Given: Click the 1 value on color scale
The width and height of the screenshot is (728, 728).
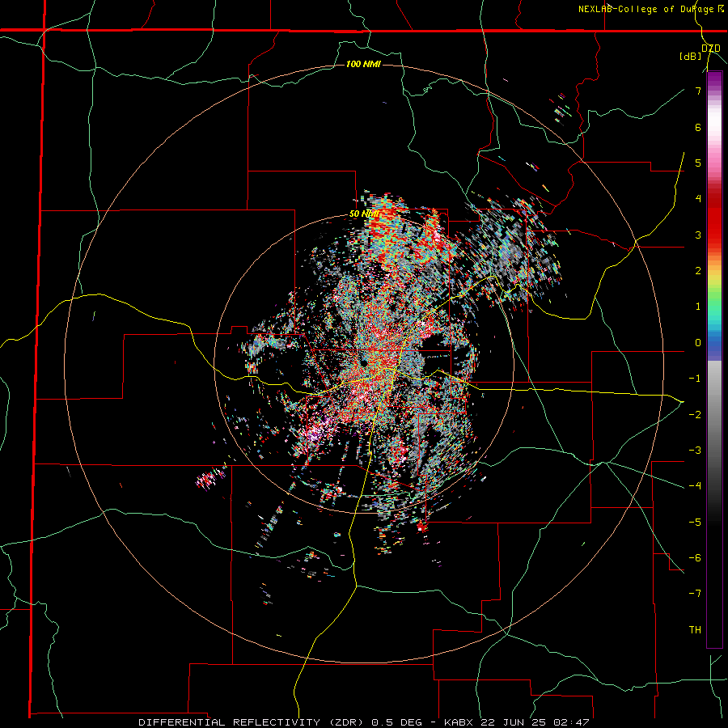Looking at the screenshot, I should pos(698,307).
